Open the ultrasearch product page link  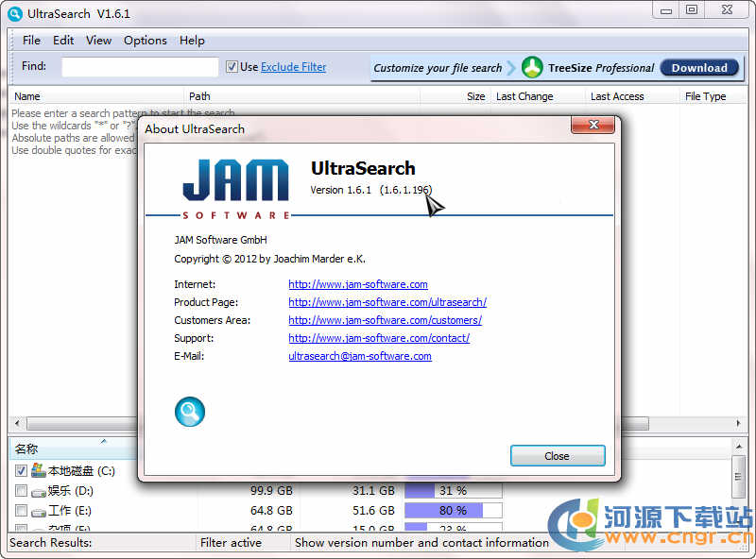(x=387, y=302)
